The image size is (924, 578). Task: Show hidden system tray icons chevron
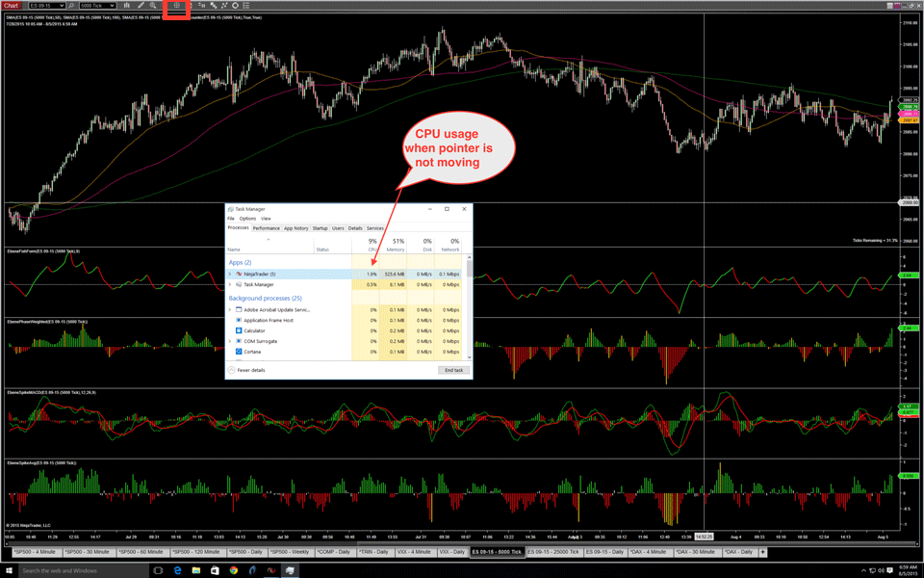pyautogui.click(x=862, y=570)
